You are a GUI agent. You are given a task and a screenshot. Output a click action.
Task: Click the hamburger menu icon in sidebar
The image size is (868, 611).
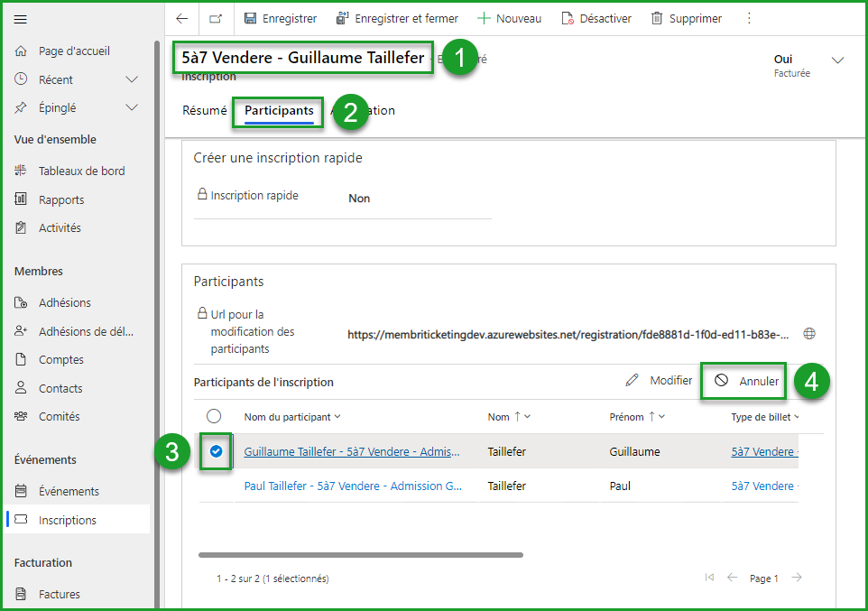coord(21,20)
